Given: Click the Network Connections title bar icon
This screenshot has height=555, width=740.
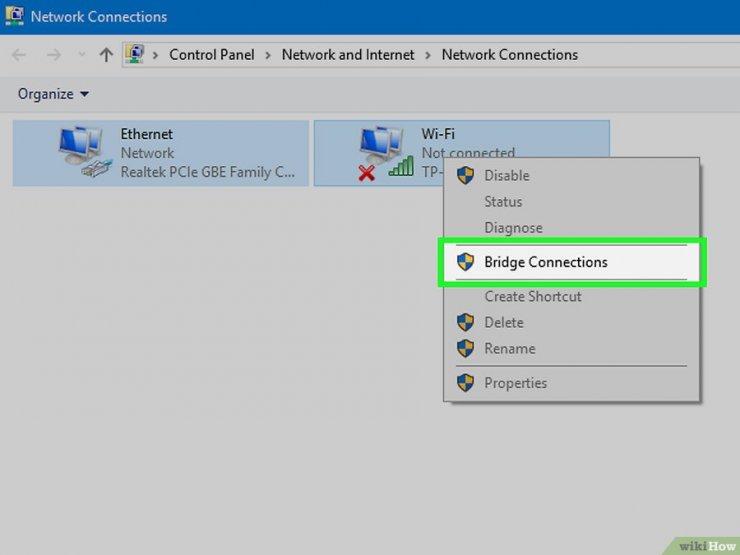Looking at the screenshot, I should click(14, 17).
